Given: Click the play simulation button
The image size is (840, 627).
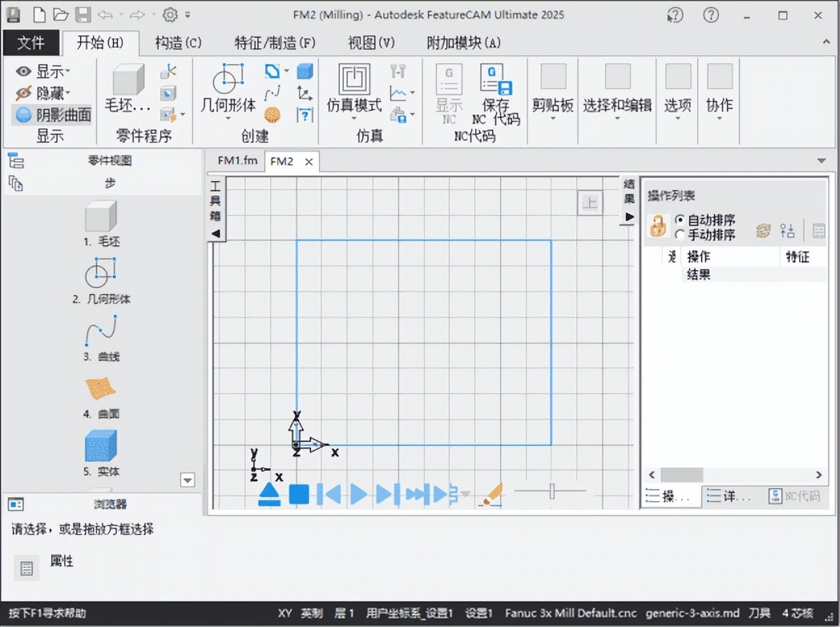Looking at the screenshot, I should click(x=358, y=494).
